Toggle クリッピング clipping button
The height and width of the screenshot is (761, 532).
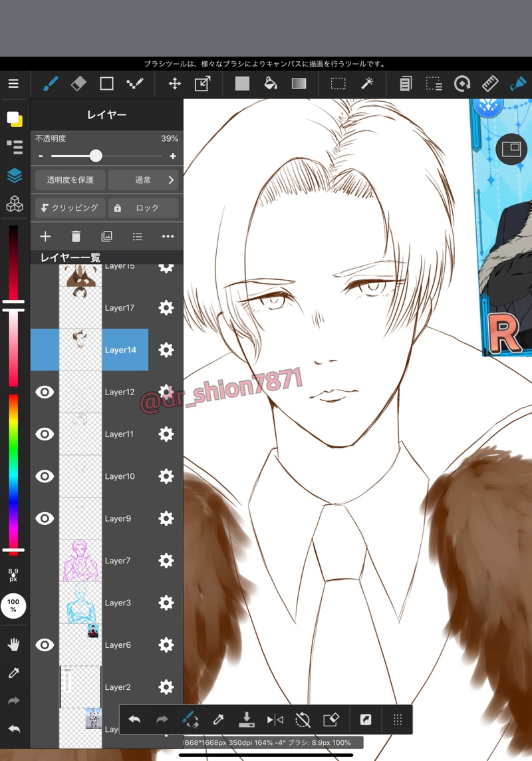pos(70,208)
